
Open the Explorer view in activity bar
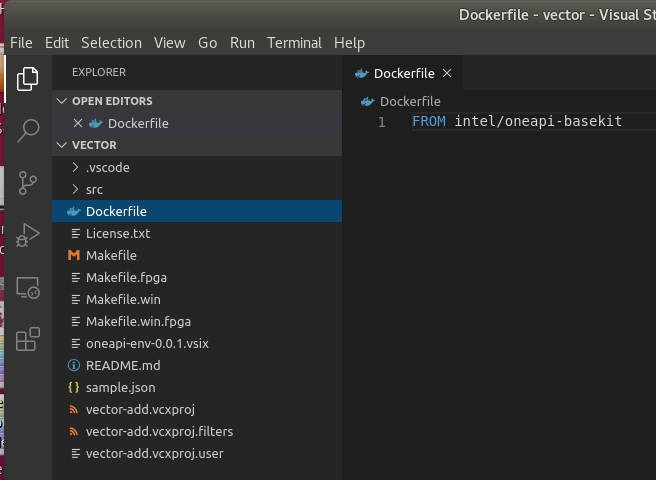point(28,77)
